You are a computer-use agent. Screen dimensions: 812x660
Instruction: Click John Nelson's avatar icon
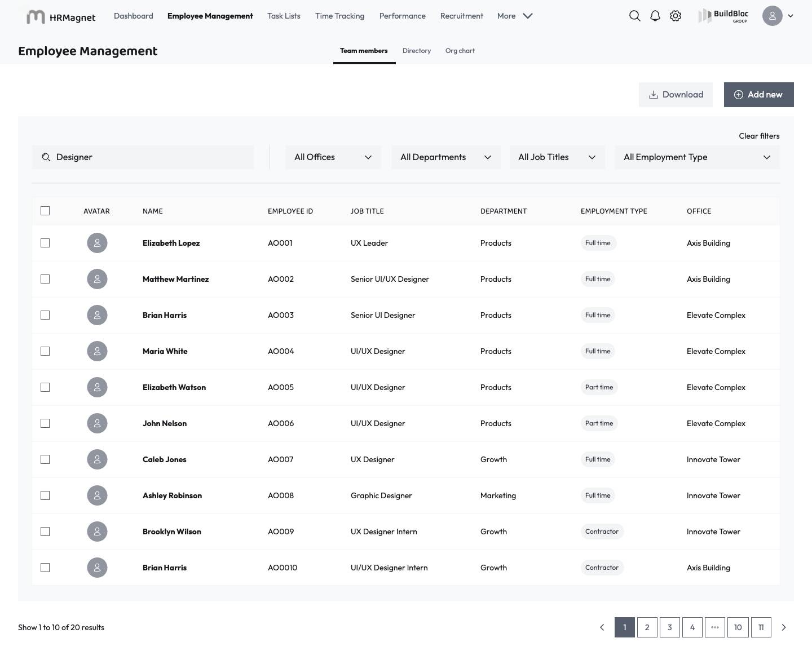97,423
